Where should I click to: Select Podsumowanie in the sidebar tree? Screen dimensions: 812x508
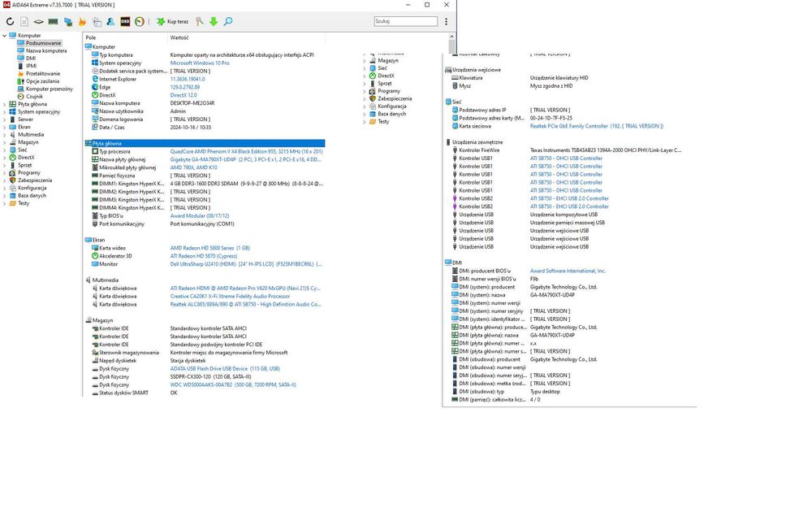(x=43, y=43)
